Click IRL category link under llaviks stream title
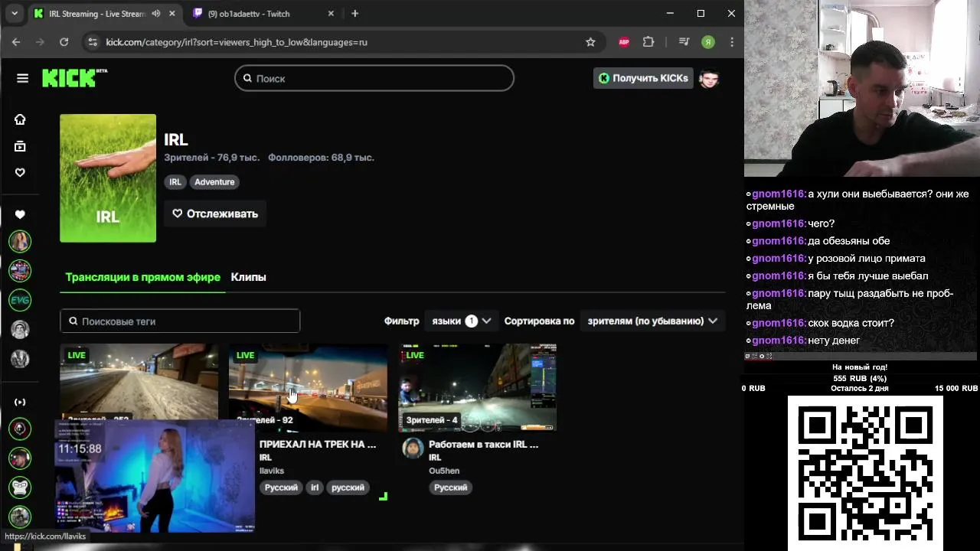Viewport: 980px width, 551px height. coord(265,458)
